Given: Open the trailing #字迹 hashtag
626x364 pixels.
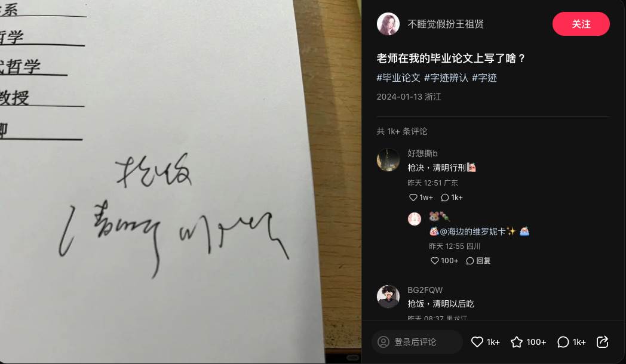Looking at the screenshot, I should [484, 78].
